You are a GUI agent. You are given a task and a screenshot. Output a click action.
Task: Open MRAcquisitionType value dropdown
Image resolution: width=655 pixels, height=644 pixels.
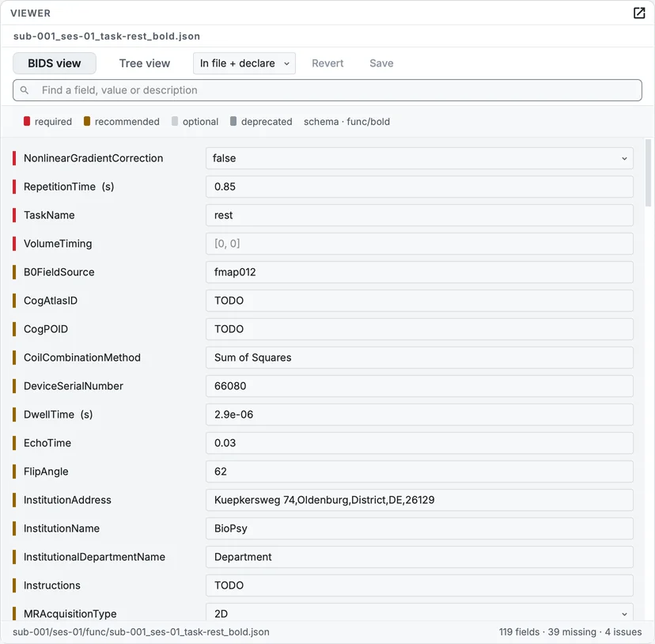[419, 612]
